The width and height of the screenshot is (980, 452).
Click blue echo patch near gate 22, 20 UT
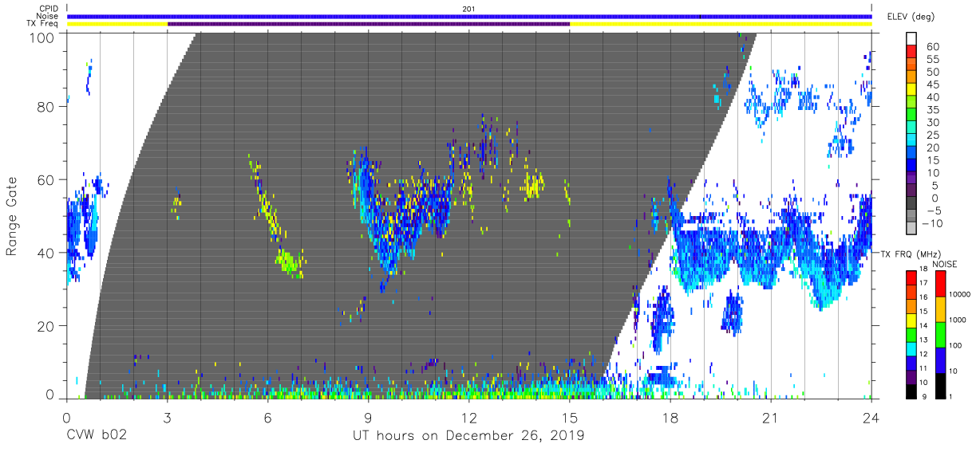[x=732, y=314]
